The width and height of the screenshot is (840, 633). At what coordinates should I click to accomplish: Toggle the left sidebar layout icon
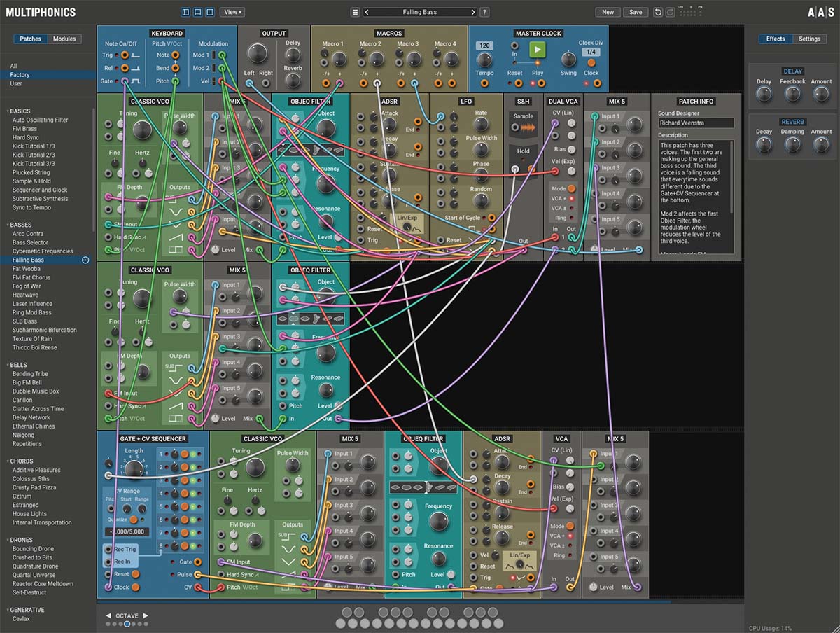[185, 12]
